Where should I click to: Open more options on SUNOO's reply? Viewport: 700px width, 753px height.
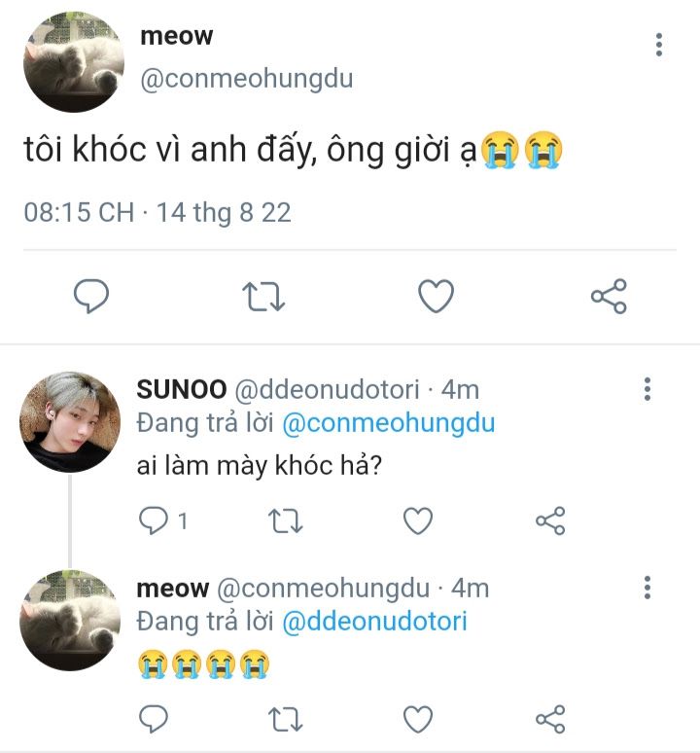(x=647, y=389)
